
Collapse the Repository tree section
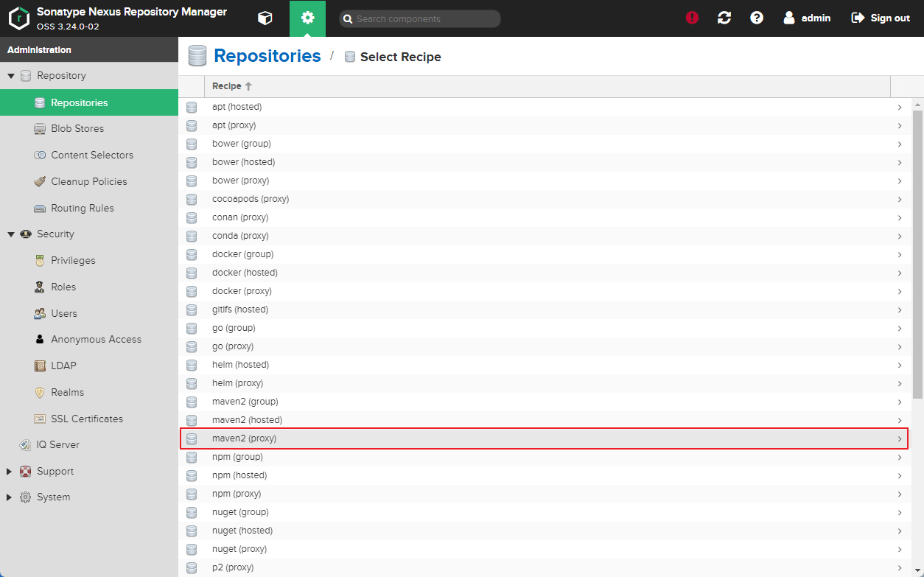(11, 76)
